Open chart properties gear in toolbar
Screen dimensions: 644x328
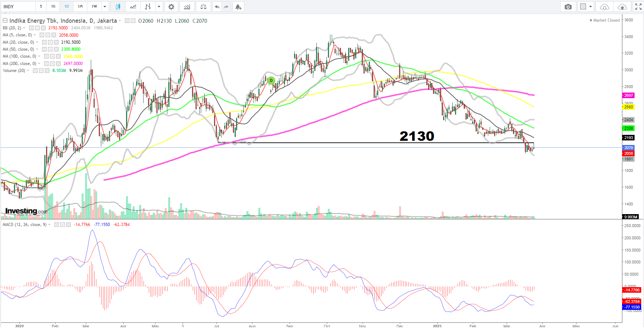(x=171, y=7)
